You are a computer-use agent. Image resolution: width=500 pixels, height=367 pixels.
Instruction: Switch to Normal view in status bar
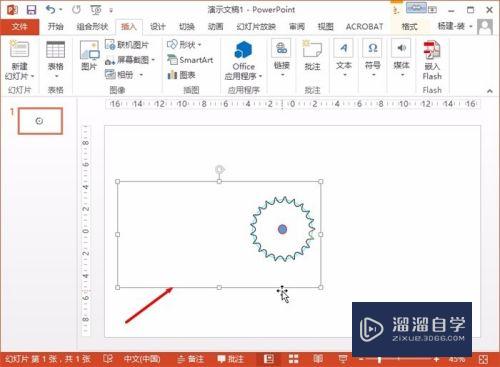coord(269,359)
